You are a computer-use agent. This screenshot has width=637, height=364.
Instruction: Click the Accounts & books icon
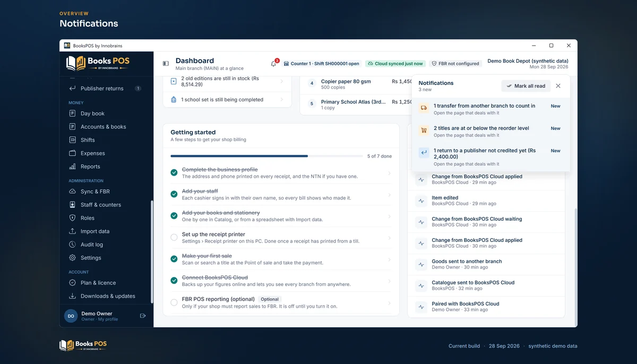coord(72,127)
